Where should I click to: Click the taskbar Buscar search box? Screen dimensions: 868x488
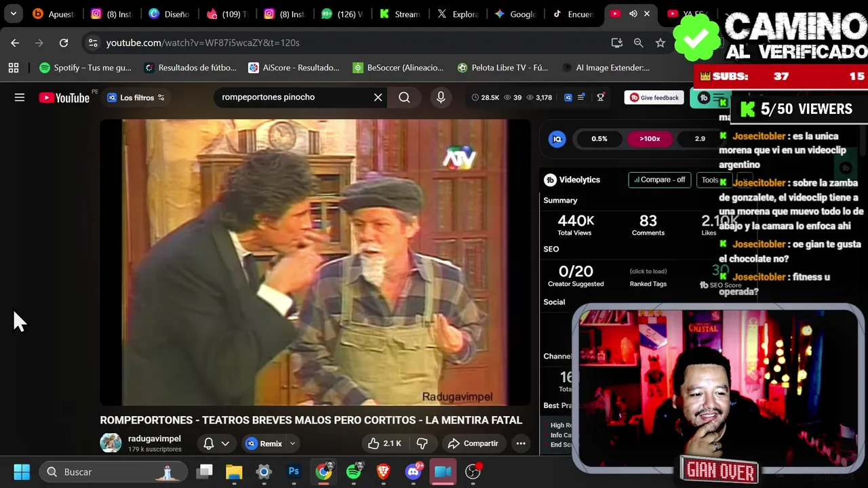pos(112,472)
